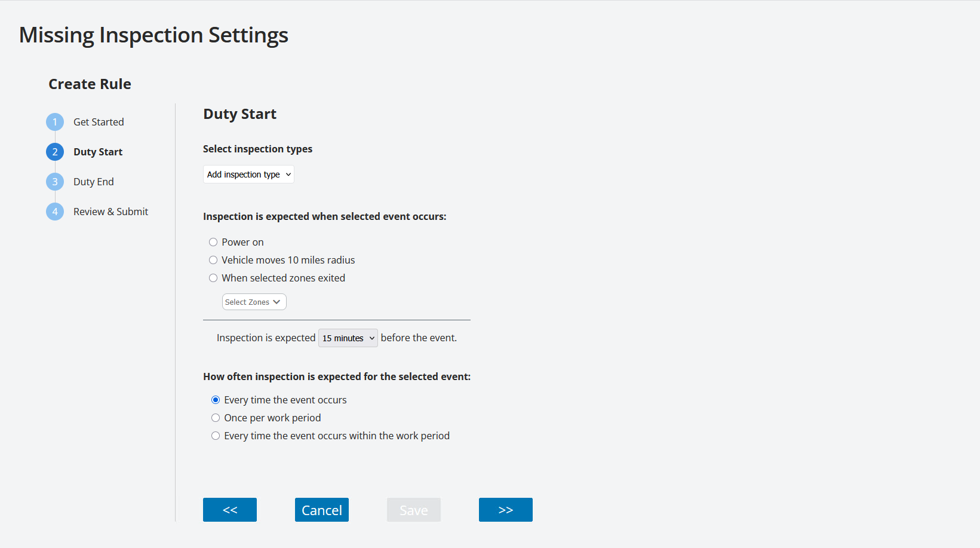Open the Select Zones dropdown

(254, 302)
